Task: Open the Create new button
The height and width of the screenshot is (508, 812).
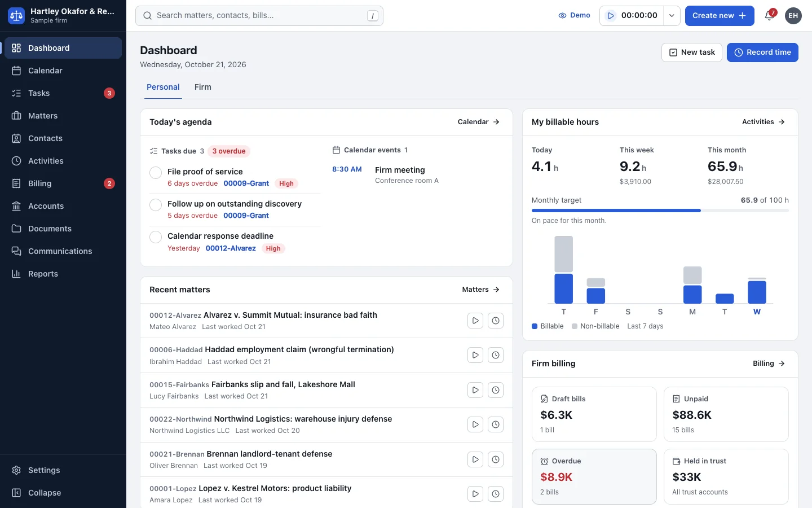Action: (x=719, y=16)
